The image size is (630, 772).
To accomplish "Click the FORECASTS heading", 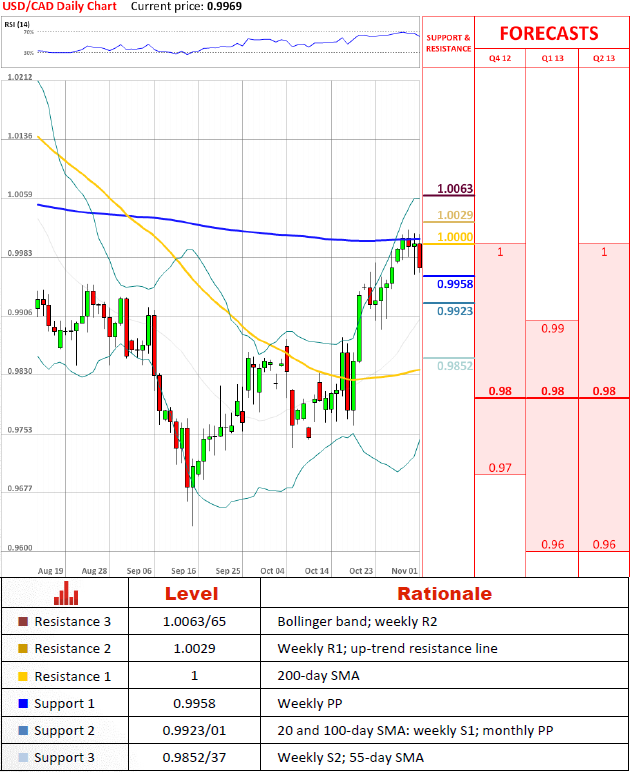I will (549, 33).
